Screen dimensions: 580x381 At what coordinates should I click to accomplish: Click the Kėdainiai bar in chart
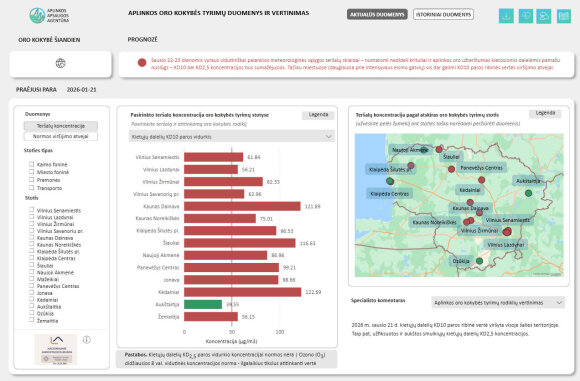point(243,292)
